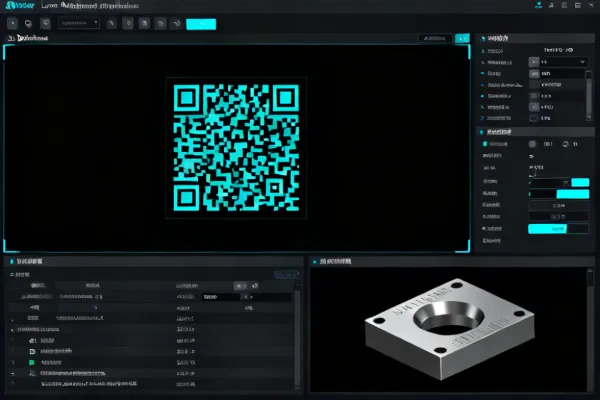Click the dark text field in the list panel
The height and width of the screenshot is (400, 600).
click(x=247, y=297)
